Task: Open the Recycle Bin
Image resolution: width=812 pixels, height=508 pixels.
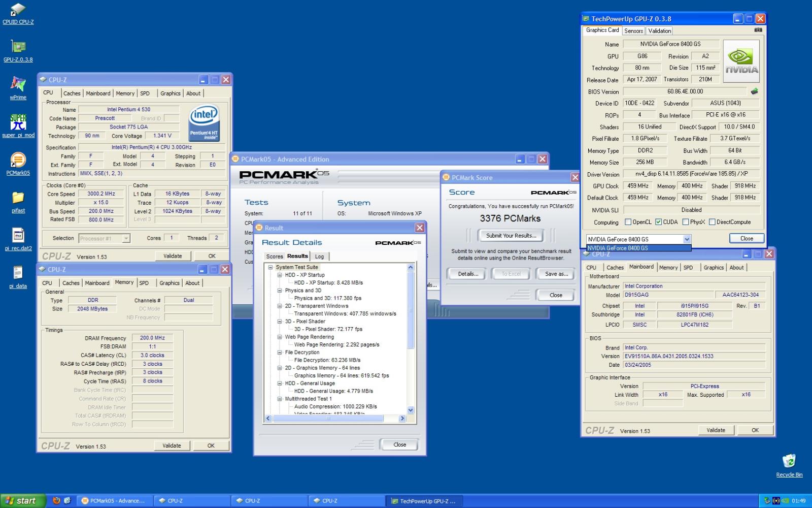Action: (x=789, y=465)
